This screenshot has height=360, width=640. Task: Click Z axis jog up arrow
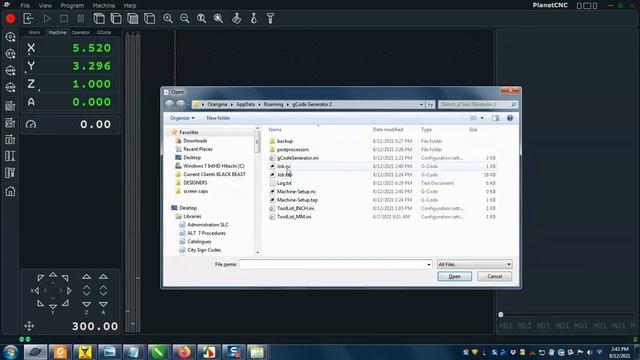[x=87, y=277]
